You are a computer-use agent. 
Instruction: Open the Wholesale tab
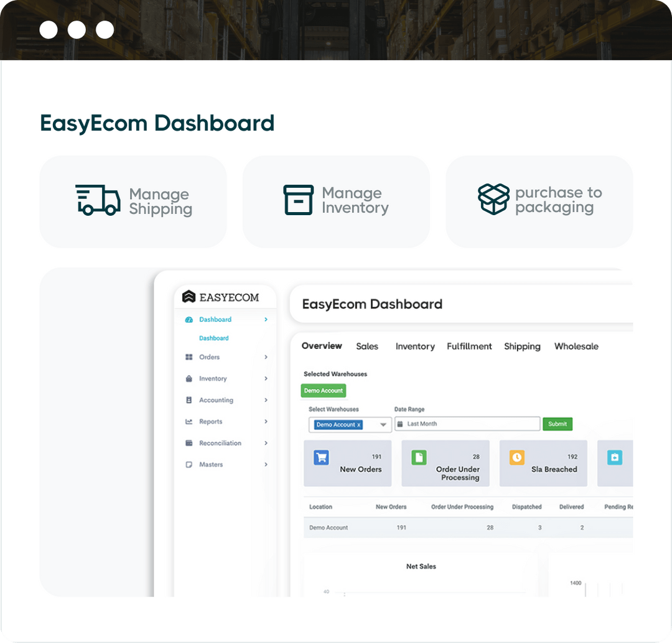pyautogui.click(x=576, y=346)
